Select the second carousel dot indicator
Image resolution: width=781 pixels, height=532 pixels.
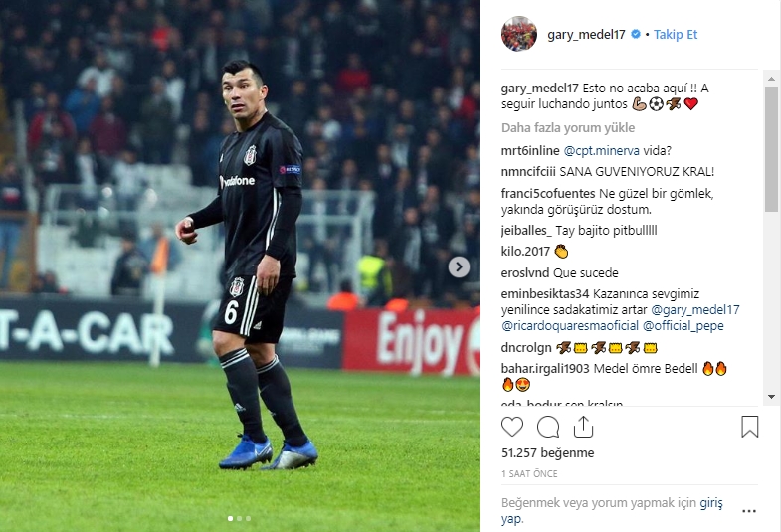point(239,518)
